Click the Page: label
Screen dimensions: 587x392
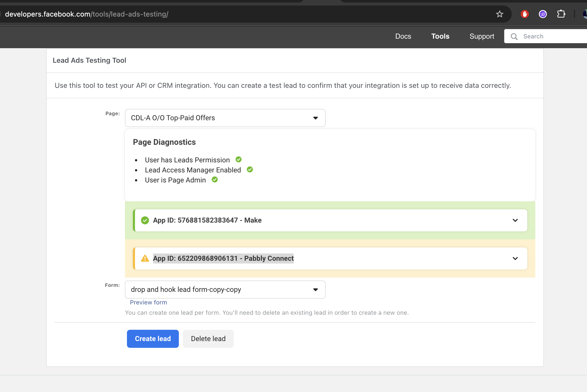112,113
